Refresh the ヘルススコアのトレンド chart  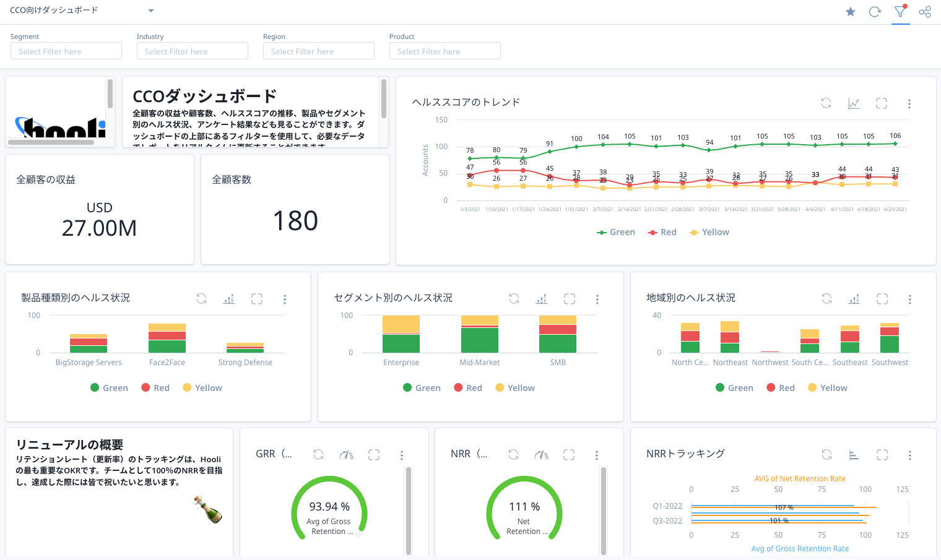pyautogui.click(x=826, y=103)
